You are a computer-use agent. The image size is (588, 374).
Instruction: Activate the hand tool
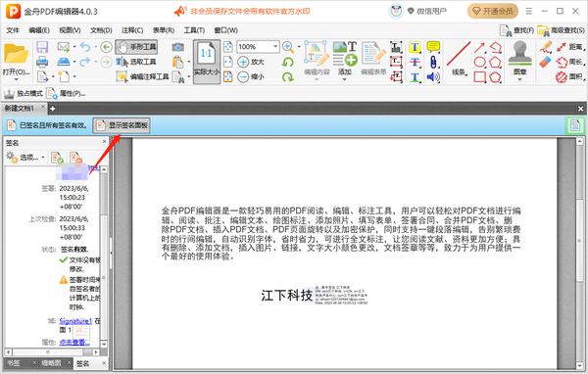coord(136,47)
